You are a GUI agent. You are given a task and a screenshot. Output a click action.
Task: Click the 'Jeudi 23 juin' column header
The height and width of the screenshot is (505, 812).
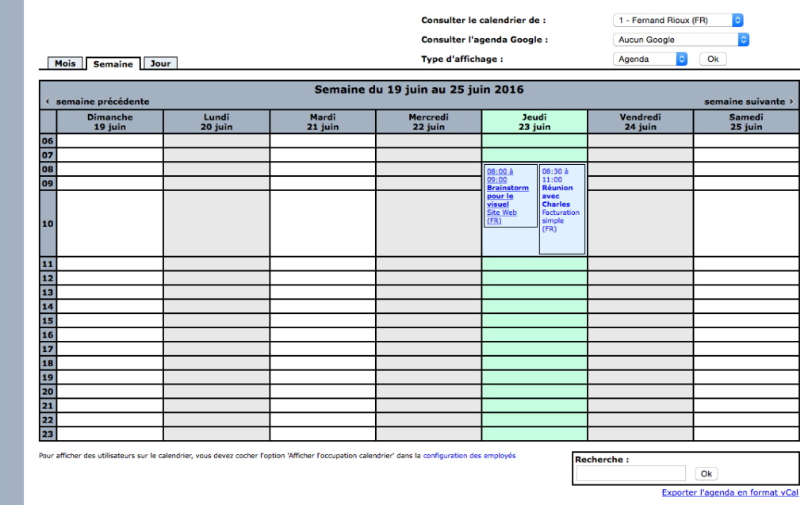[534, 121]
